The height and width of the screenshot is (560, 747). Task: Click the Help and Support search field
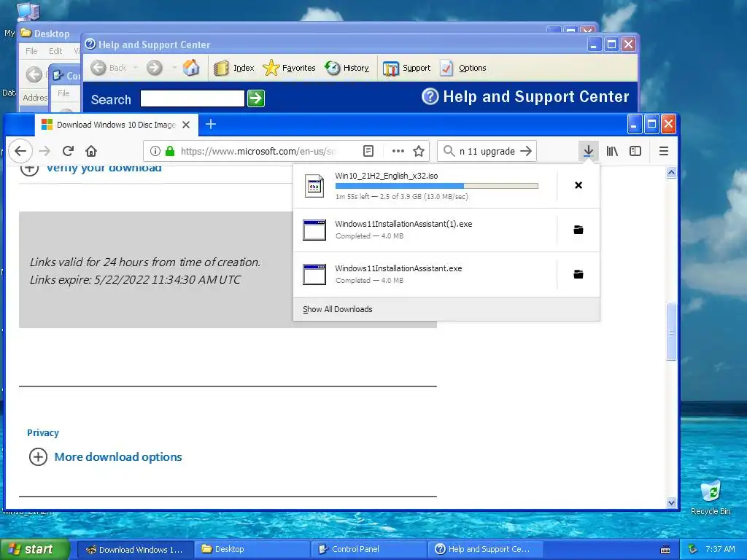coord(193,98)
